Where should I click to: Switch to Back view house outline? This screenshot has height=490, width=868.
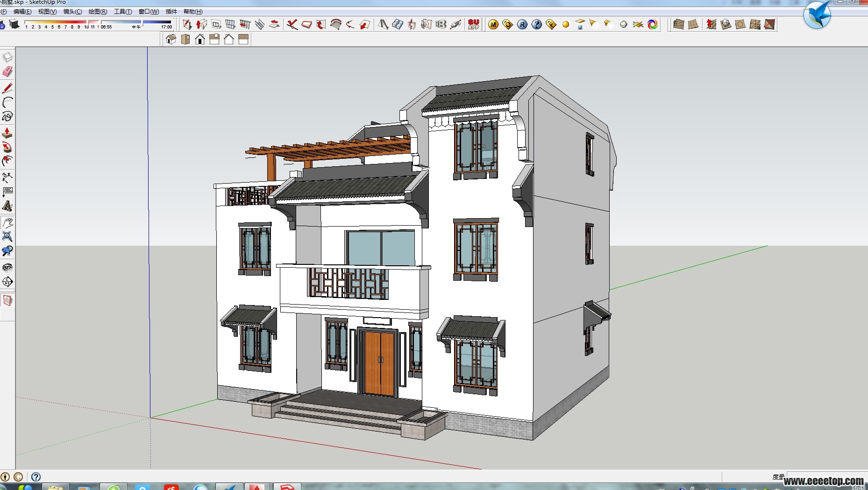click(x=229, y=39)
